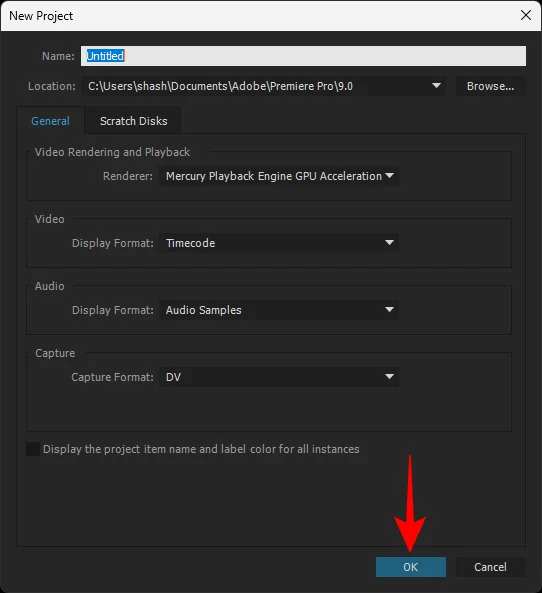Click the Timecode dropdown arrow icon
The height and width of the screenshot is (593, 542).
[x=389, y=242]
